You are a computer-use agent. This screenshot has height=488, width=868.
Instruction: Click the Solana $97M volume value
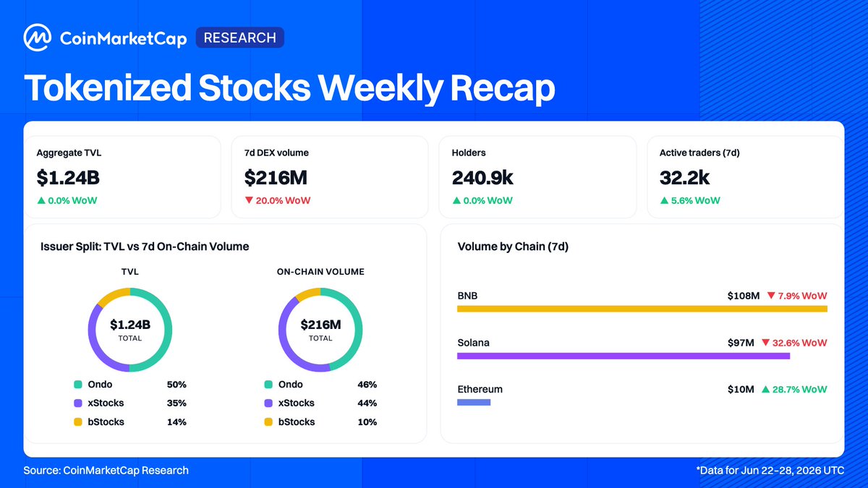(741, 343)
